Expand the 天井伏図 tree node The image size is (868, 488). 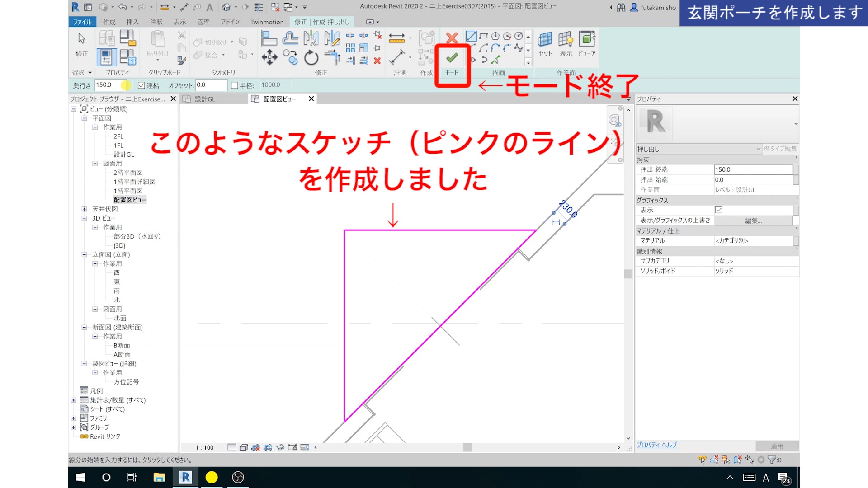click(84, 209)
